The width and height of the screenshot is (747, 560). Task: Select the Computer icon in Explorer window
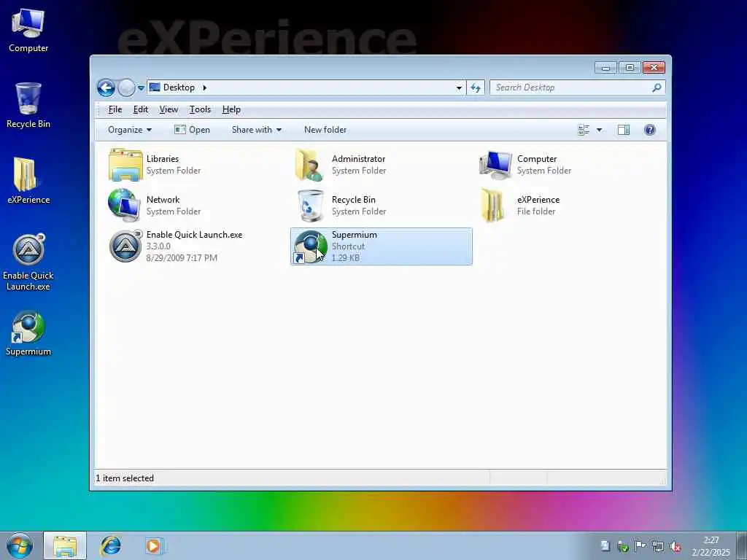point(495,165)
